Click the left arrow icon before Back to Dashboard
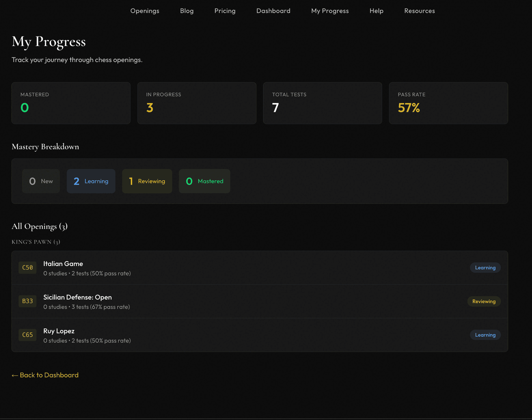Screen dimensions: 532x420 (14, 375)
